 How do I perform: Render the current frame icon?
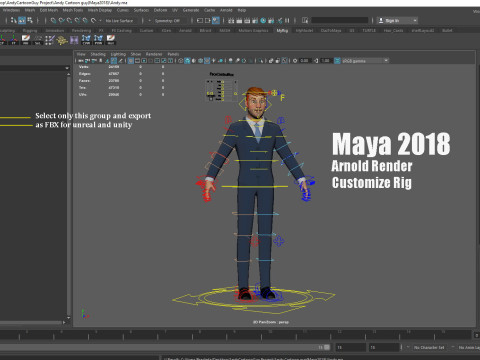pyautogui.click(x=239, y=21)
